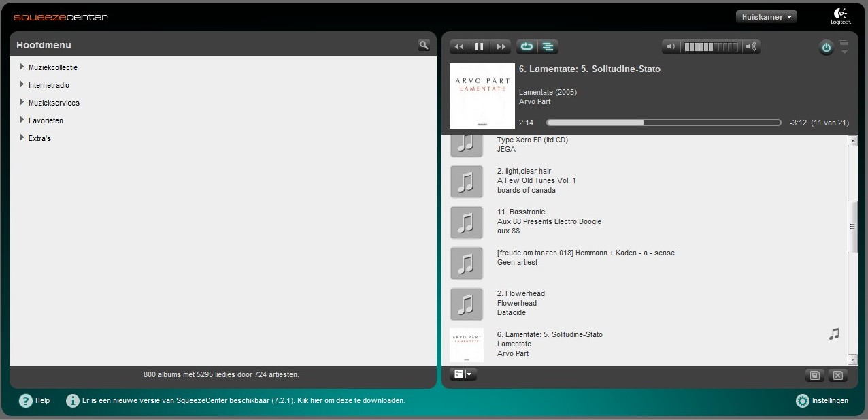
Task: Clear the current playlist
Action: pyautogui.click(x=838, y=375)
